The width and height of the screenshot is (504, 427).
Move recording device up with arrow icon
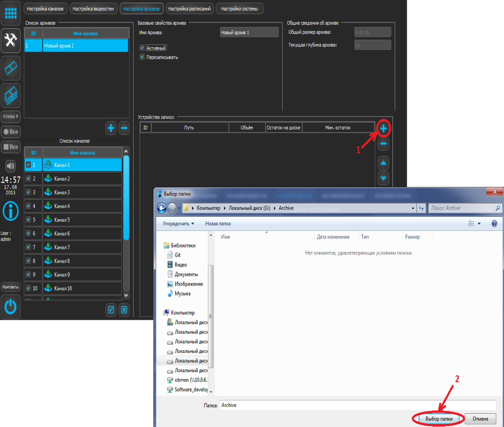(x=384, y=163)
